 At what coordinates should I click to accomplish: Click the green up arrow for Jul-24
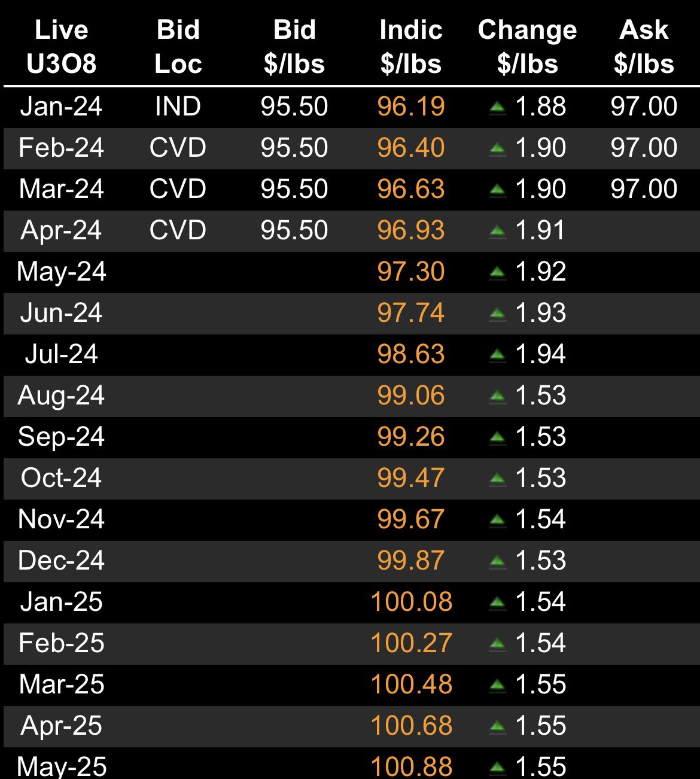[497, 355]
